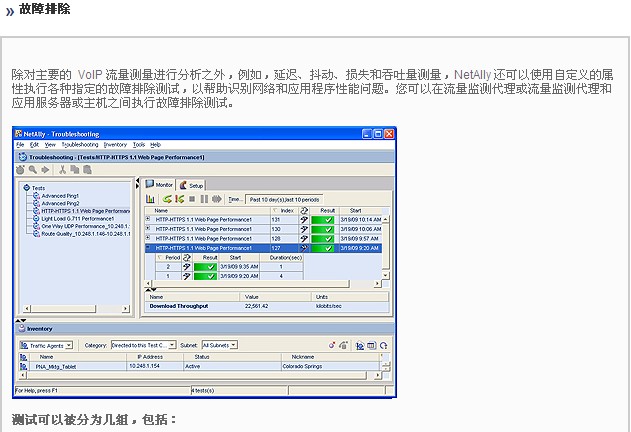Open the Category dropdown in Inventory

146,345
